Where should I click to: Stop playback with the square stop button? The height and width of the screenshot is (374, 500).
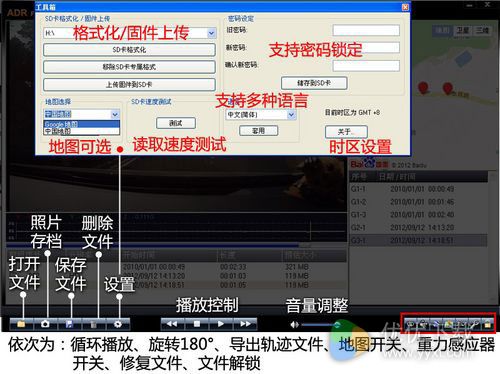[197, 324]
